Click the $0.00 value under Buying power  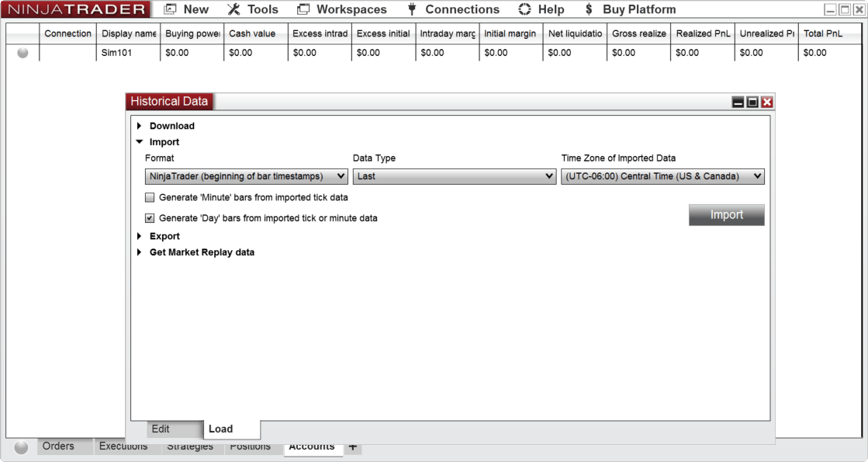click(177, 53)
